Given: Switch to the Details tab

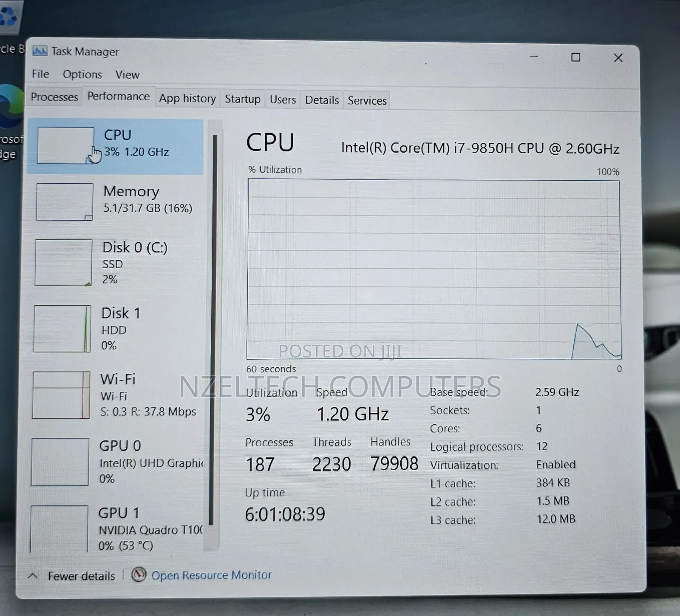Looking at the screenshot, I should click(x=322, y=100).
